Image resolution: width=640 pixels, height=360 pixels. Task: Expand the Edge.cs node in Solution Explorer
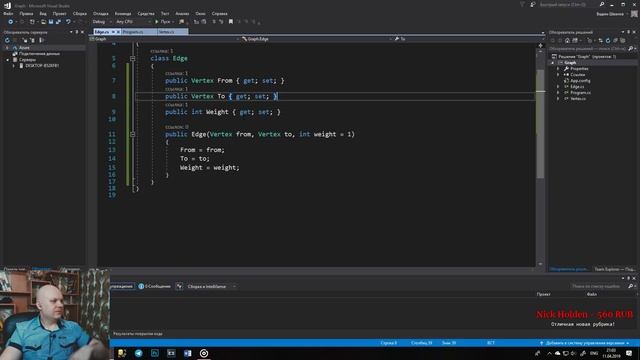(x=558, y=87)
